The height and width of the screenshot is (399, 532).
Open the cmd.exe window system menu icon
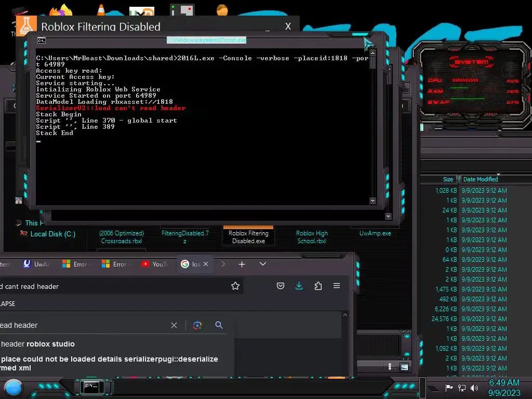[42, 41]
